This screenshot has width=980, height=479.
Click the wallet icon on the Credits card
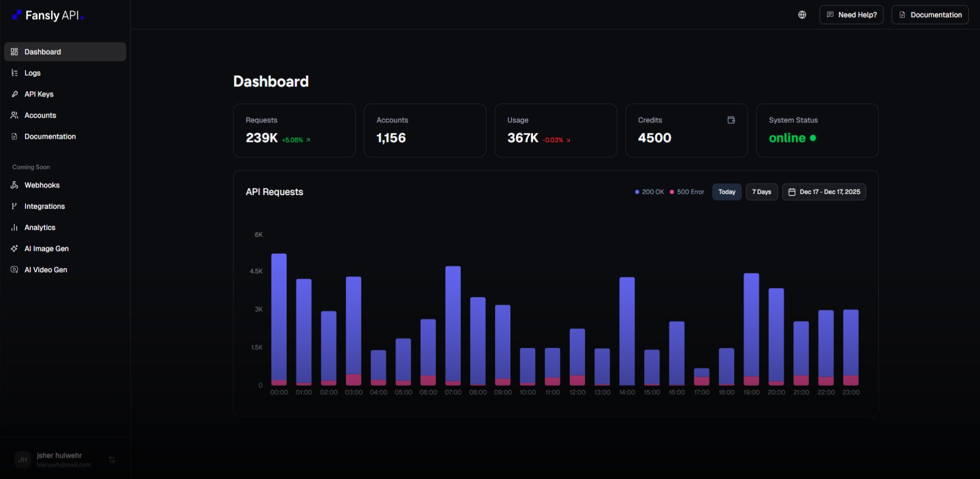point(731,119)
